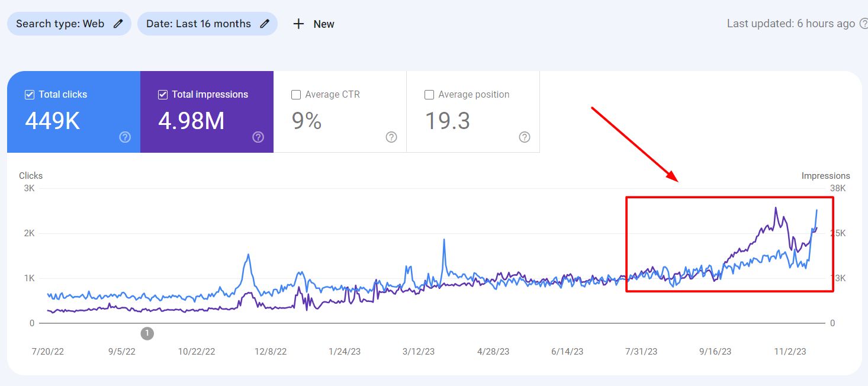The height and width of the screenshot is (386, 868).
Task: Click the 2K clicks axis value
Action: click(x=29, y=233)
